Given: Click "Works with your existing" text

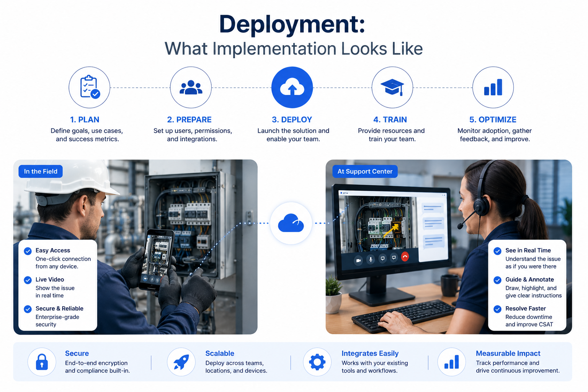Looking at the screenshot, I should [x=375, y=363].
